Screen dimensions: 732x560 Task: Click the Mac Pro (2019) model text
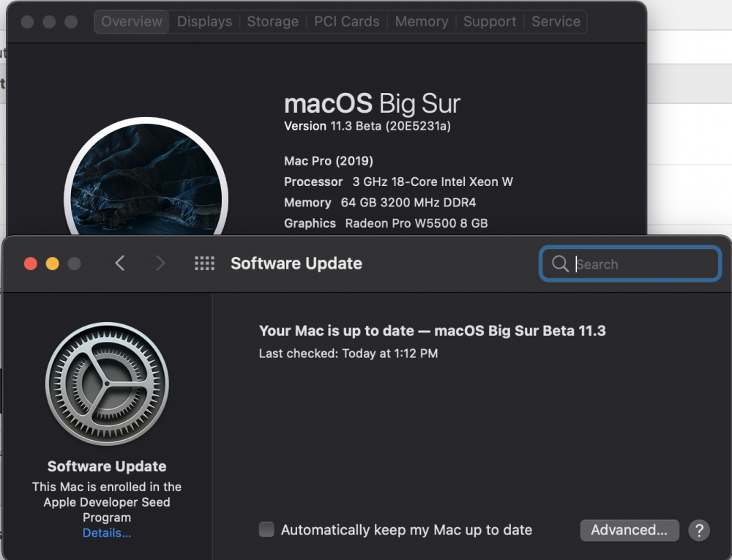tap(329, 161)
